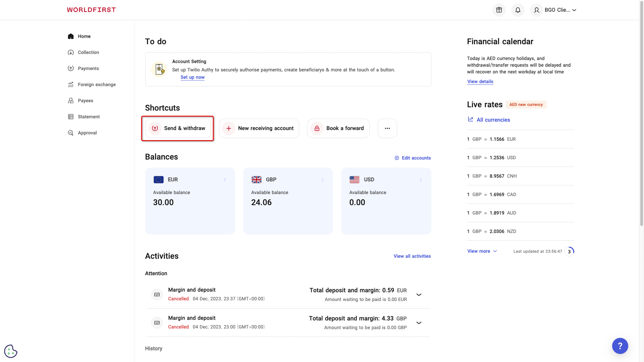This screenshot has width=644, height=362.
Task: Open the rewards grid icon in header
Action: tap(499, 10)
